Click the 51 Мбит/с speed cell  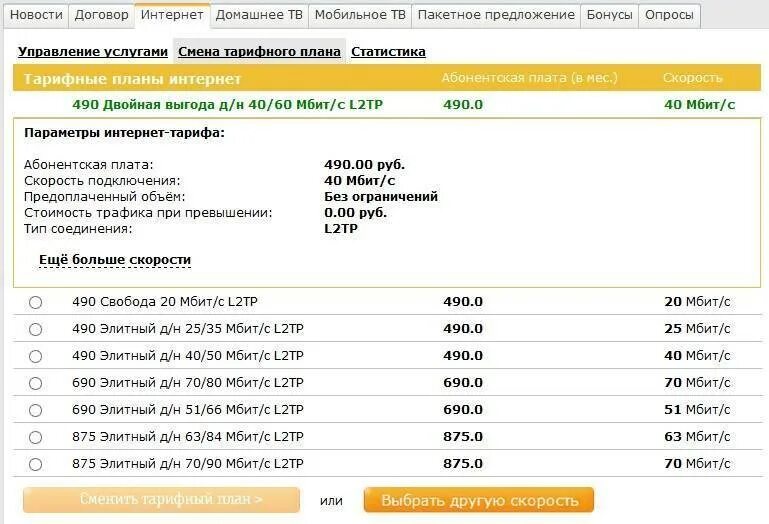[x=697, y=410]
